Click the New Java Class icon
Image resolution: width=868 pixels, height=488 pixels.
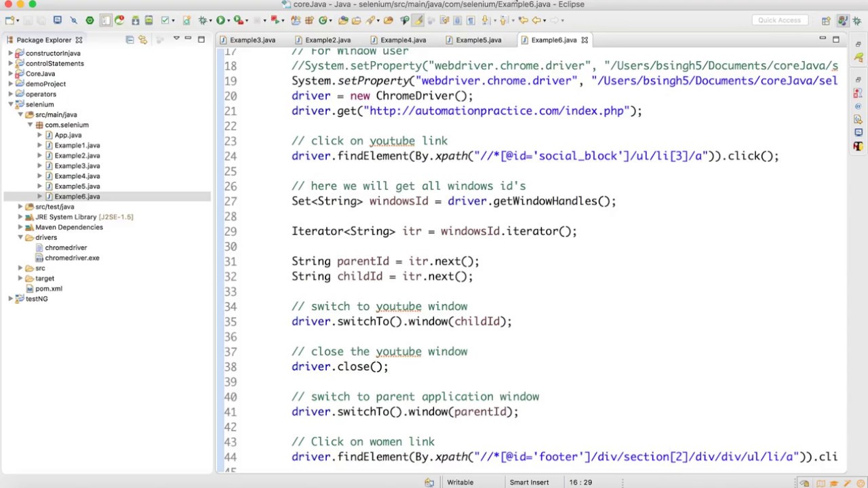point(324,20)
